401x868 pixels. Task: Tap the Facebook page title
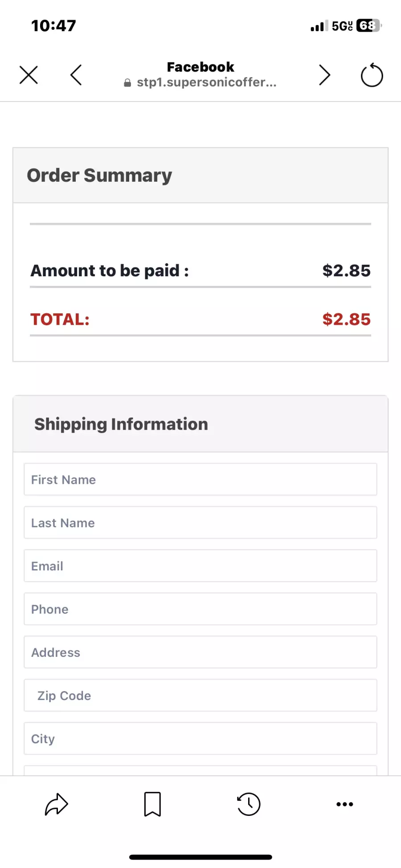coord(200,67)
